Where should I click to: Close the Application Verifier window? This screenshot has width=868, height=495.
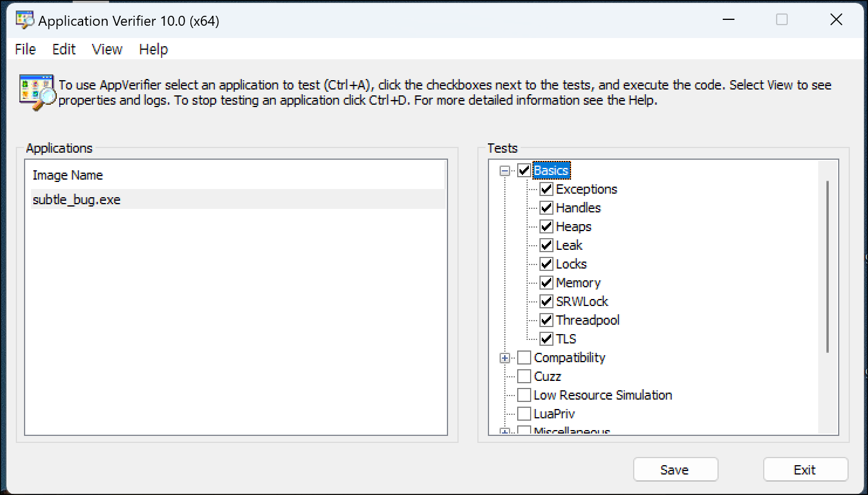[x=836, y=20]
